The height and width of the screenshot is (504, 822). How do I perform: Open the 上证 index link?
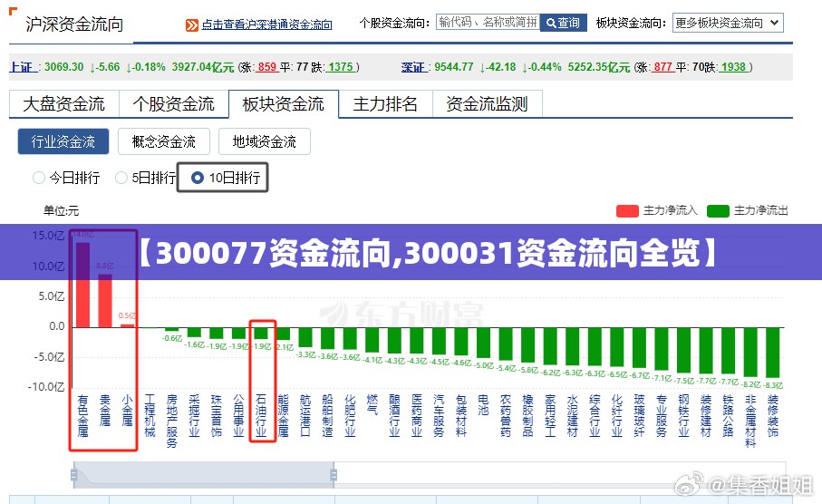(x=22, y=67)
